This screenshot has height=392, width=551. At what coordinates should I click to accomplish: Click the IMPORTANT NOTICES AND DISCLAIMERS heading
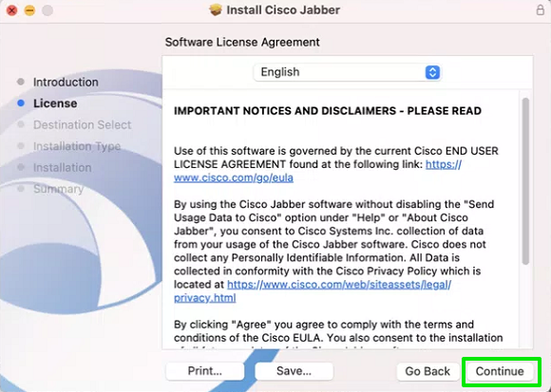tap(328, 111)
